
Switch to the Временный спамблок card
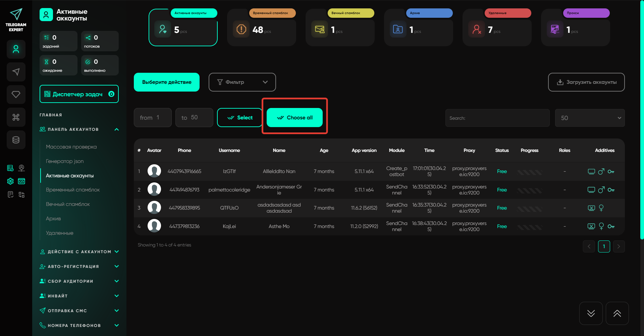coord(261,27)
